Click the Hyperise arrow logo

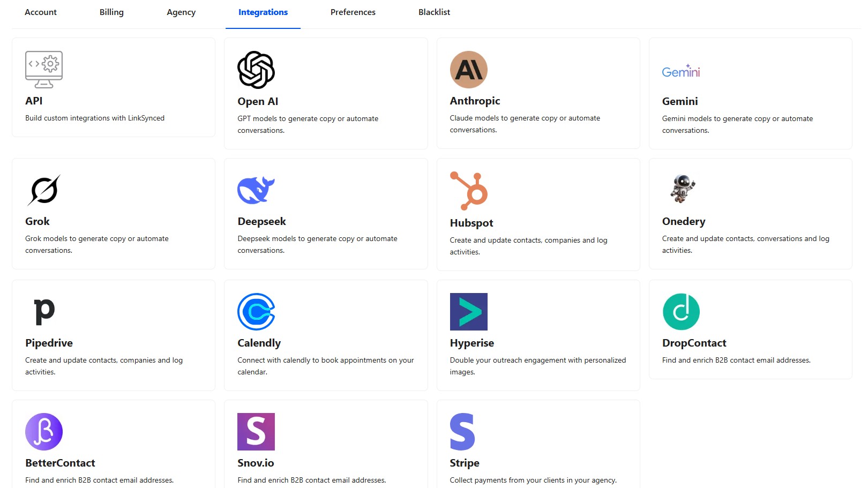point(469,312)
